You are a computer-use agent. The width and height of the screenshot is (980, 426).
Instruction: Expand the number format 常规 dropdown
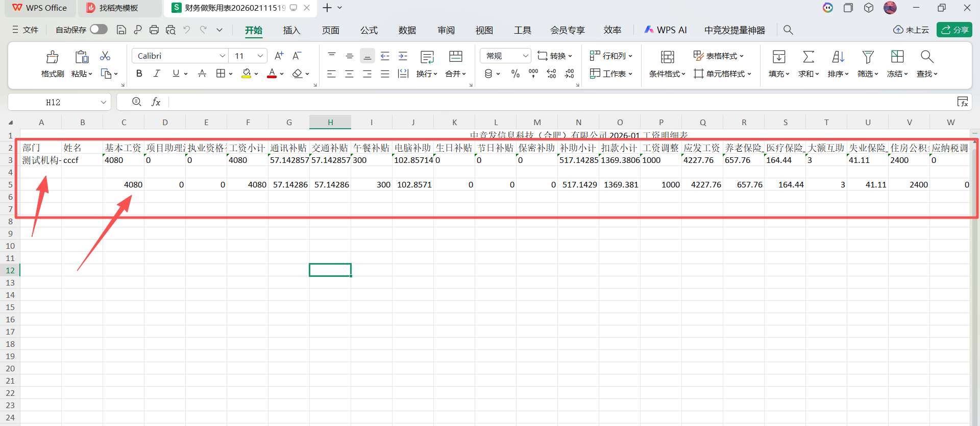point(525,56)
